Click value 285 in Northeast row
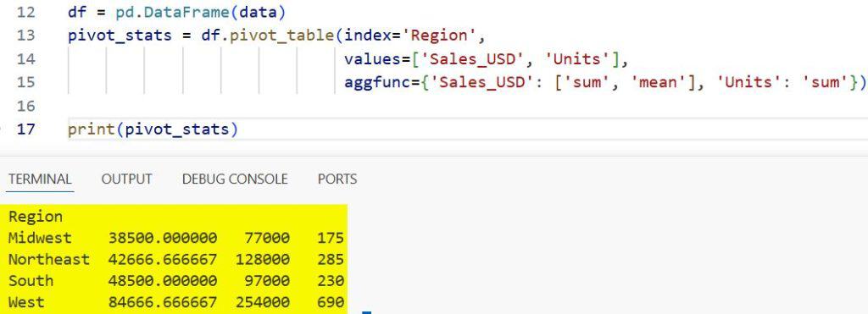The image size is (868, 314). pyautogui.click(x=331, y=259)
